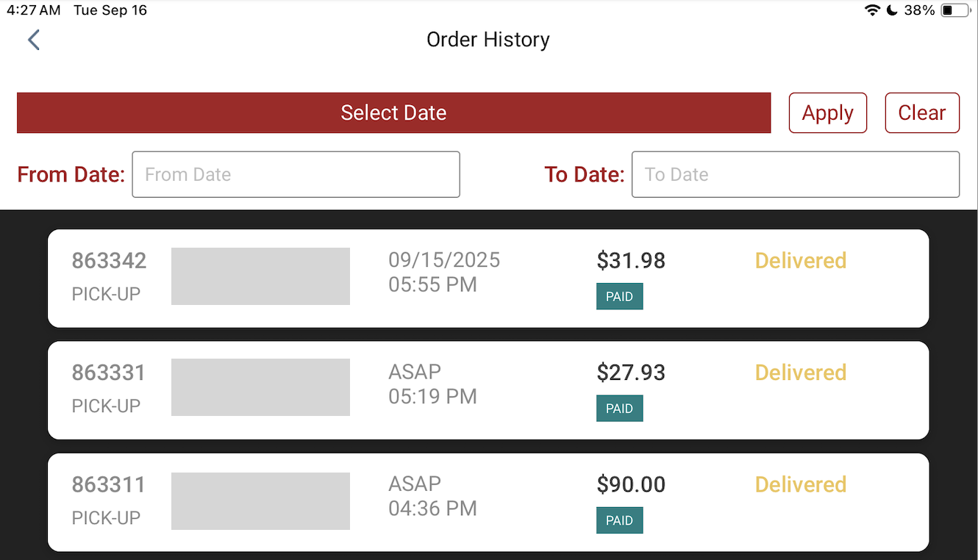Open order 863342 details
Screen dimensions: 978x560
point(488,279)
